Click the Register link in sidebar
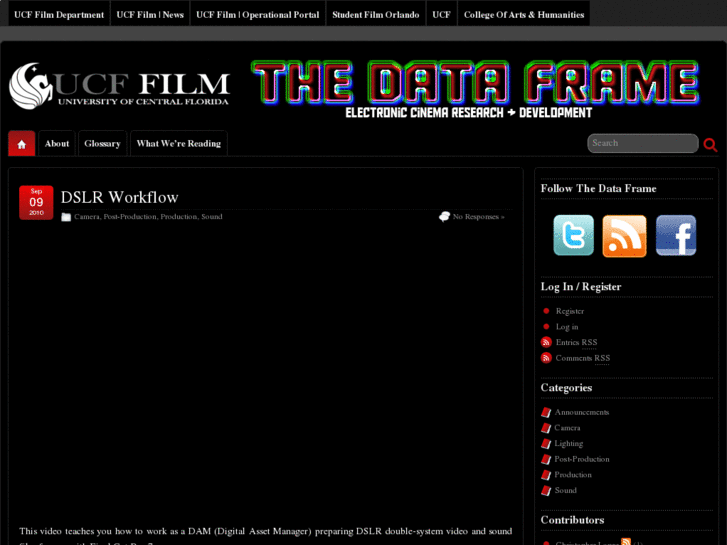Image resolution: width=727 pixels, height=545 pixels. coord(570,311)
